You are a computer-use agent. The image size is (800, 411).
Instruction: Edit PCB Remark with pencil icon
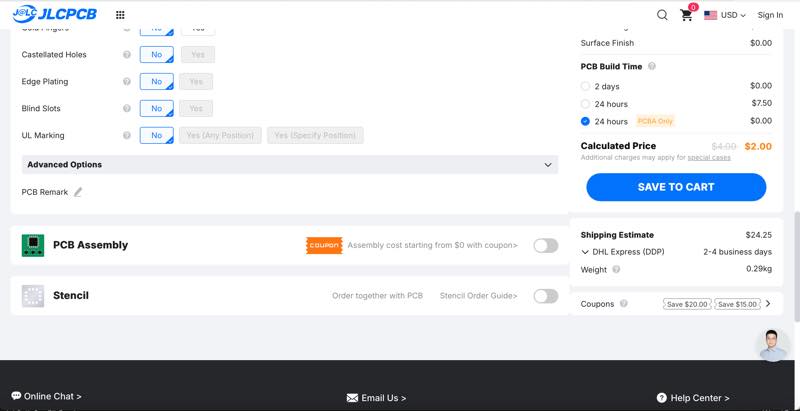click(78, 192)
